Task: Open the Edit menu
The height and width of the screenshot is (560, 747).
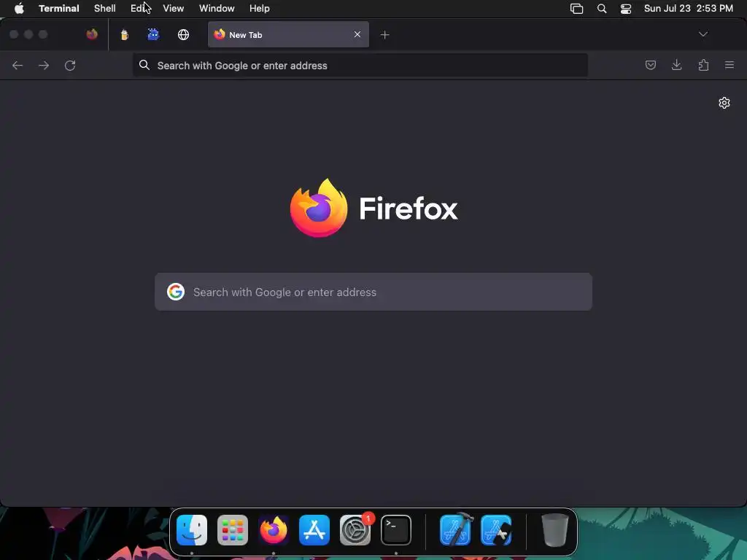Action: tap(139, 9)
